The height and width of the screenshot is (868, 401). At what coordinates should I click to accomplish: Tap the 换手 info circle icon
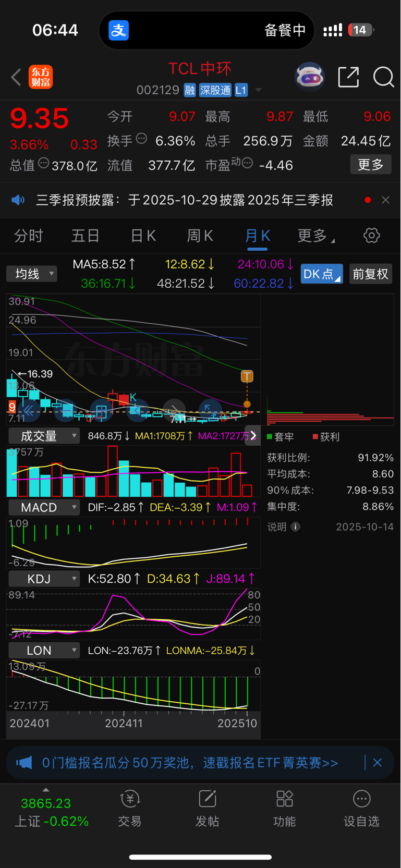(x=141, y=139)
